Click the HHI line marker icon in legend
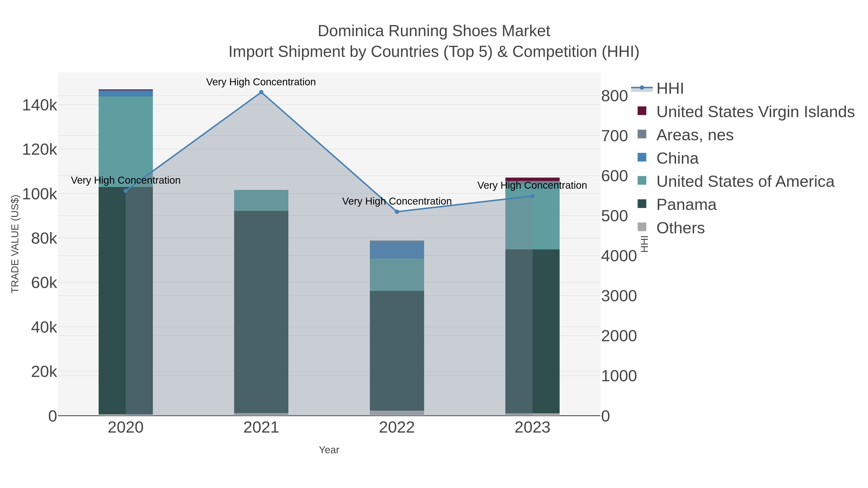868x488 pixels. 642,88
